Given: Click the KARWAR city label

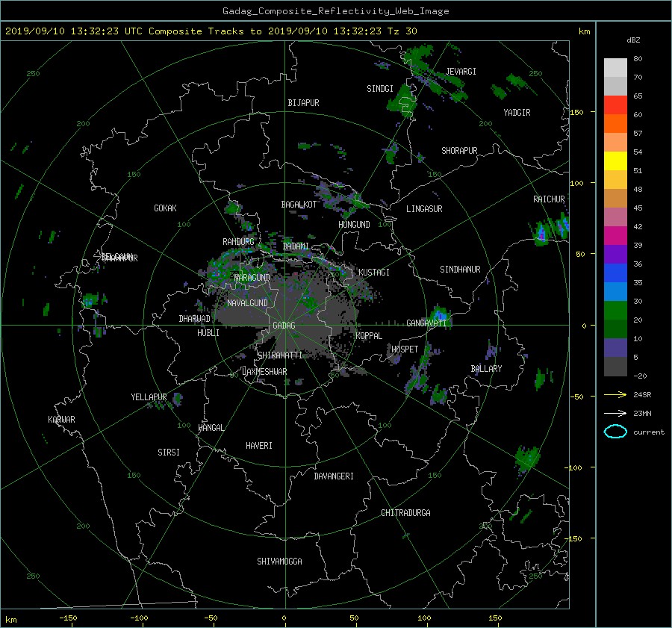Looking at the screenshot, I should (61, 419).
